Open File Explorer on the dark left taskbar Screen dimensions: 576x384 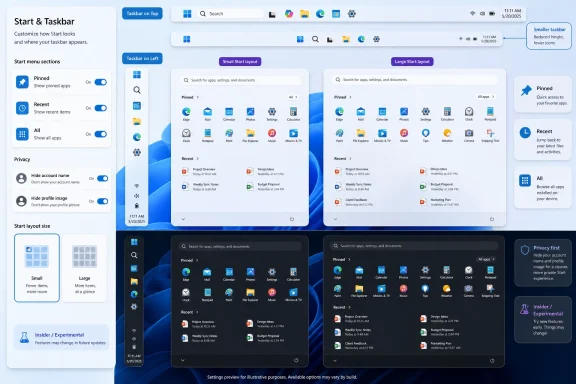pyautogui.click(x=134, y=281)
